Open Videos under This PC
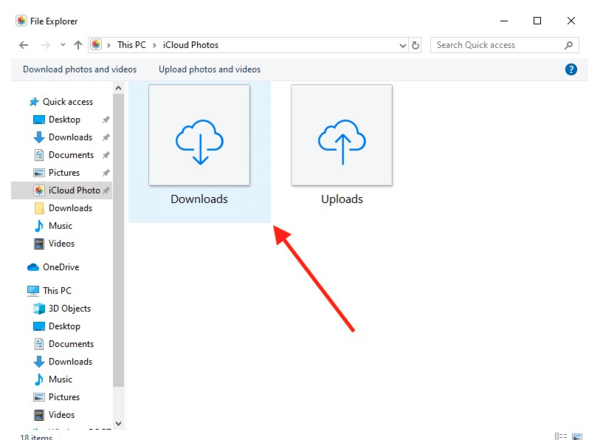The image size is (600, 440). point(61,415)
